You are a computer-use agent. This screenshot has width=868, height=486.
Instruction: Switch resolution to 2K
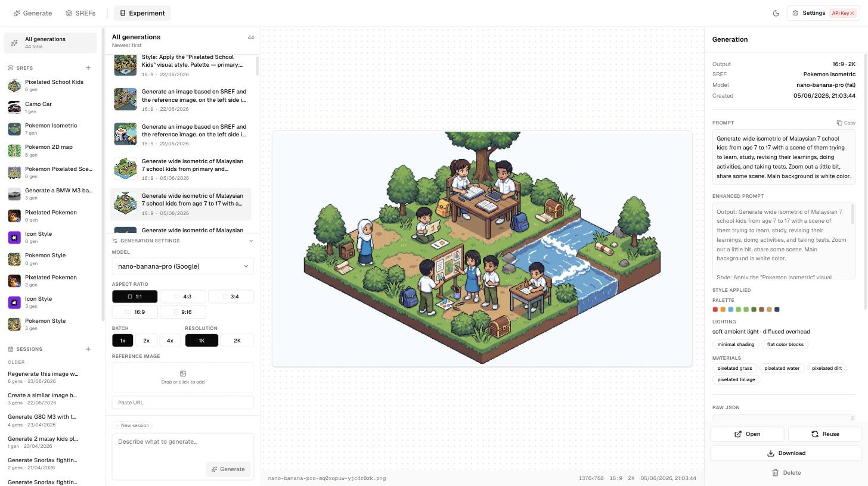(237, 341)
